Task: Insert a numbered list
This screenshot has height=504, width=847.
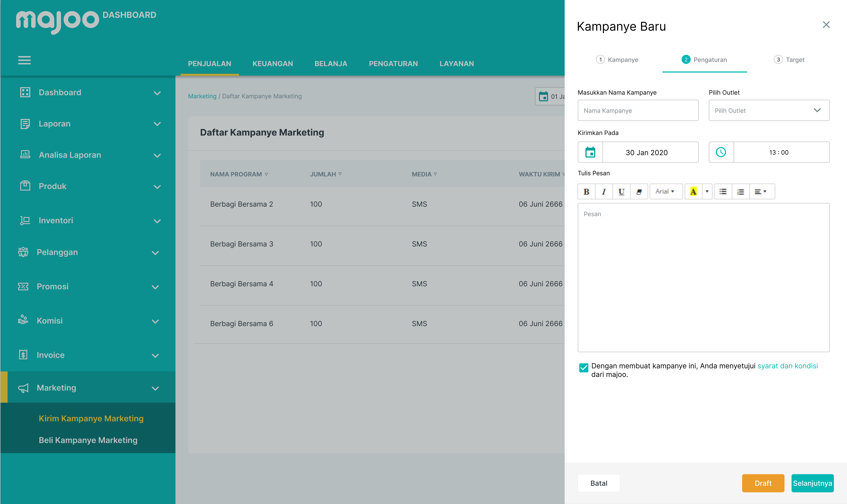Action: point(741,192)
